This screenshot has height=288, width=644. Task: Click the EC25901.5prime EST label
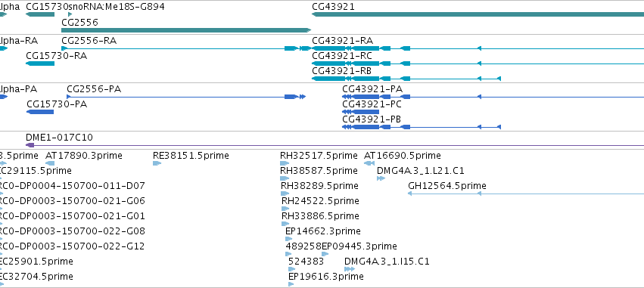[x=36, y=262]
